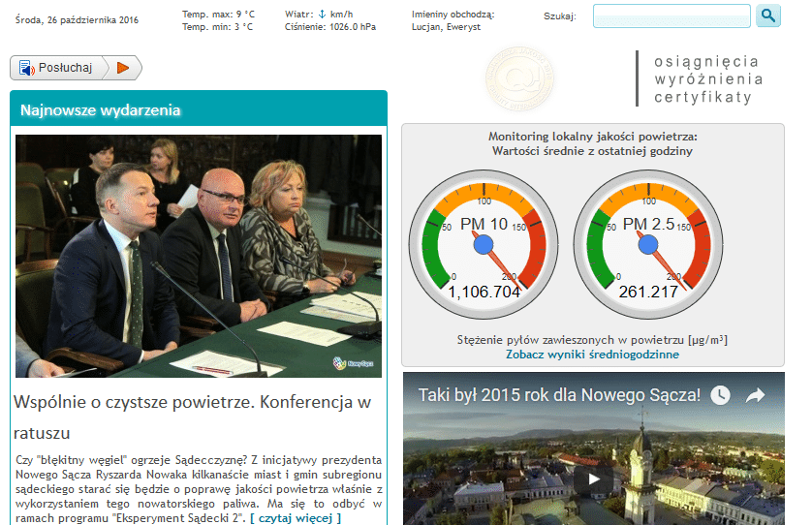The width and height of the screenshot is (812, 525).
Task: Click the video title 'Taki był 2015 rok'
Action: (x=559, y=395)
